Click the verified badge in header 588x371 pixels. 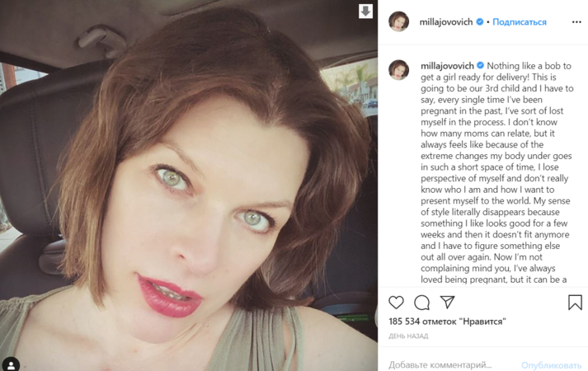click(480, 21)
